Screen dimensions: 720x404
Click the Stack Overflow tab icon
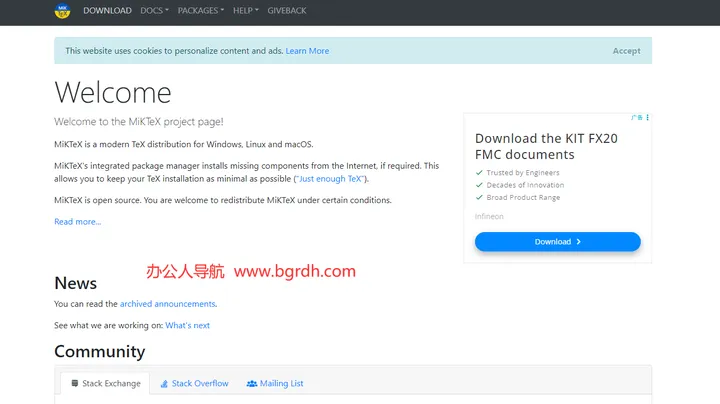(164, 384)
